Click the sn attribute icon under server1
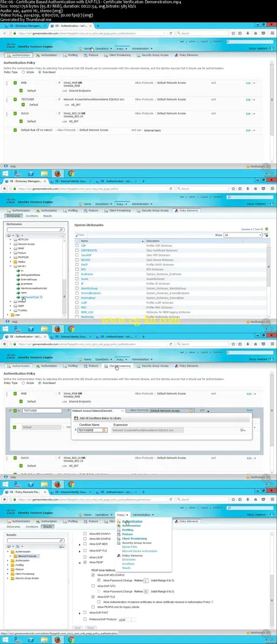Screen dimensions: 277x644 coord(18,271)
